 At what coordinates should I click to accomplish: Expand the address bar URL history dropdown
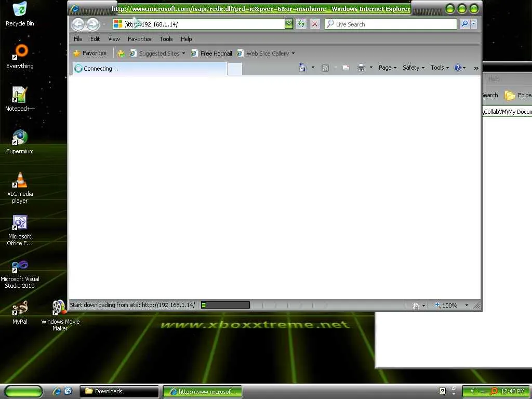coord(289,24)
